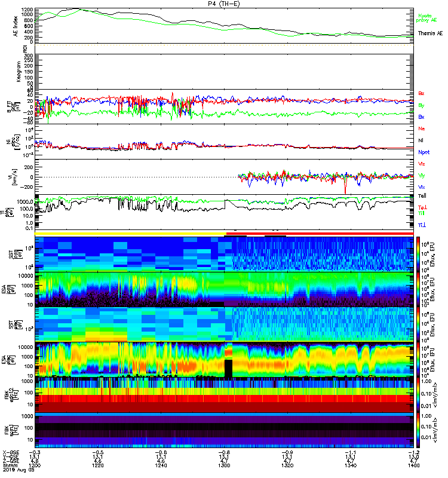Select the blue perpendicular Ti legend label

(x=422, y=225)
